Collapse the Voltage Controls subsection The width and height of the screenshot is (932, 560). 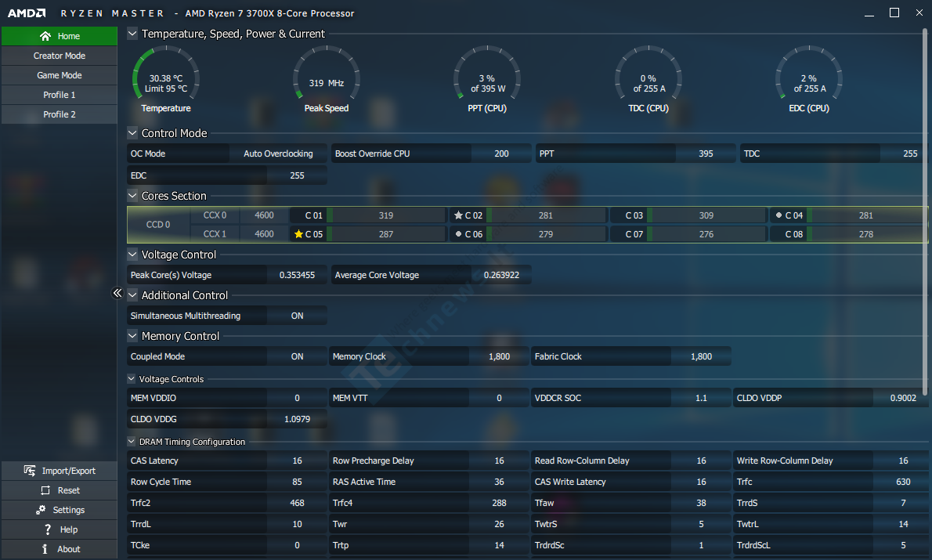[x=132, y=378]
